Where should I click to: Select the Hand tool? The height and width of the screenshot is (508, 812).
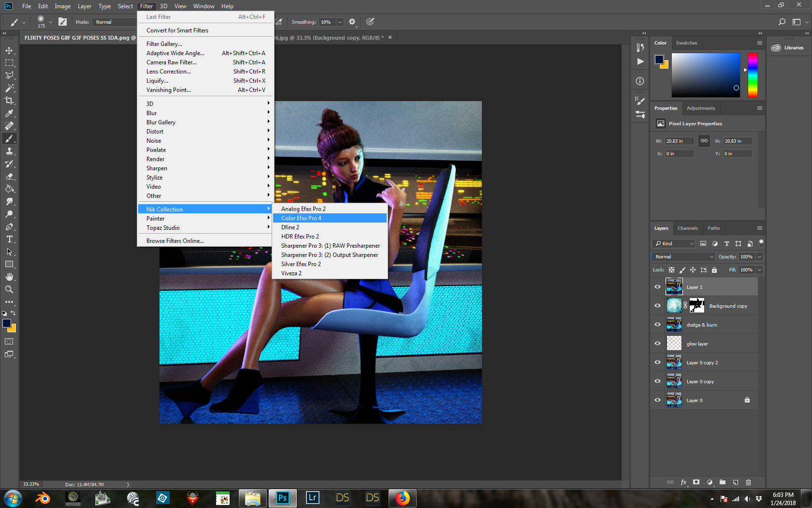9,277
